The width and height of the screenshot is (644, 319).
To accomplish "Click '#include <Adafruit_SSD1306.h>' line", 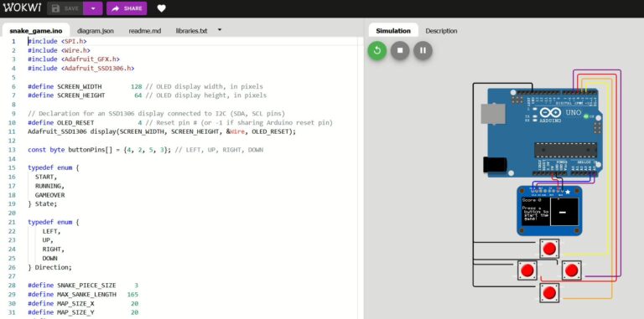I will [x=80, y=69].
